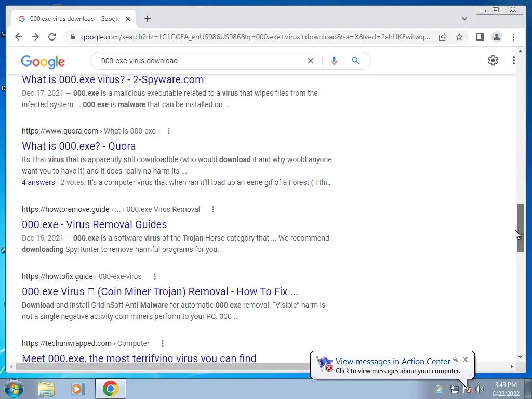Image resolution: width=532 pixels, height=399 pixels.
Task: Go back to the previous page
Action: pyautogui.click(x=19, y=37)
